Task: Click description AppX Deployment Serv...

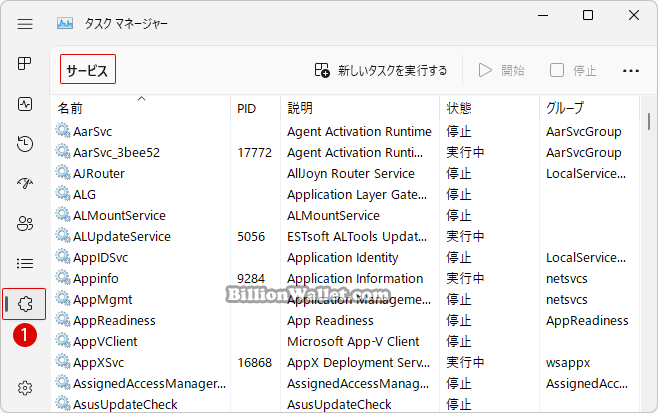Action: click(x=358, y=362)
